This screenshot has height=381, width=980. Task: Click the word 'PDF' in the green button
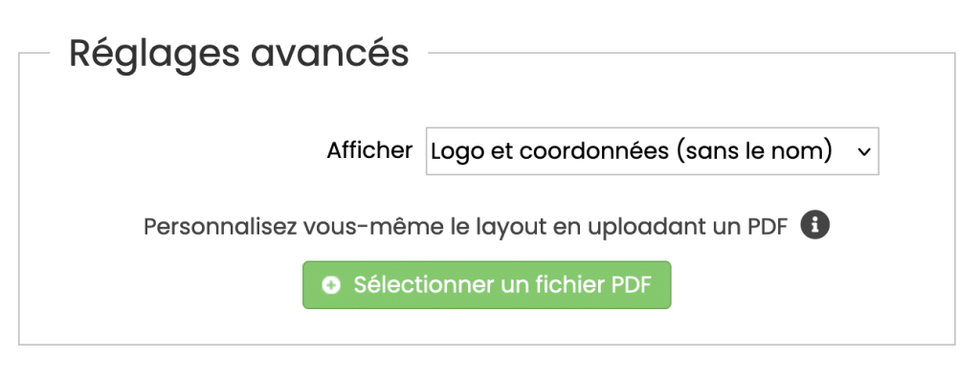click(x=632, y=284)
